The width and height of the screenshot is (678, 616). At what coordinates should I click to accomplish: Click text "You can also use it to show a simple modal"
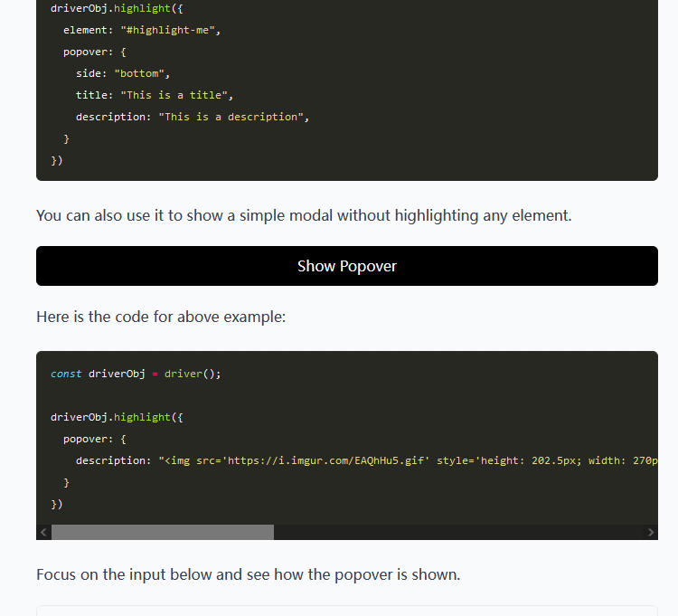coord(184,215)
